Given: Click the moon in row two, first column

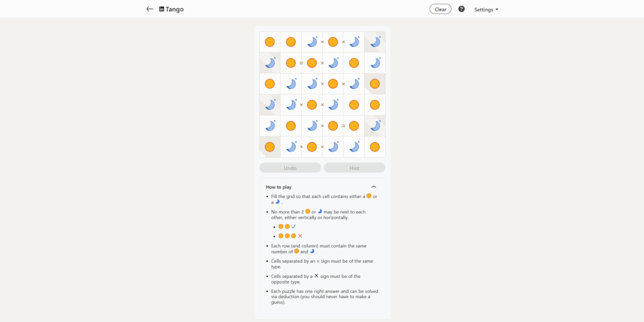Looking at the screenshot, I should coord(270,63).
